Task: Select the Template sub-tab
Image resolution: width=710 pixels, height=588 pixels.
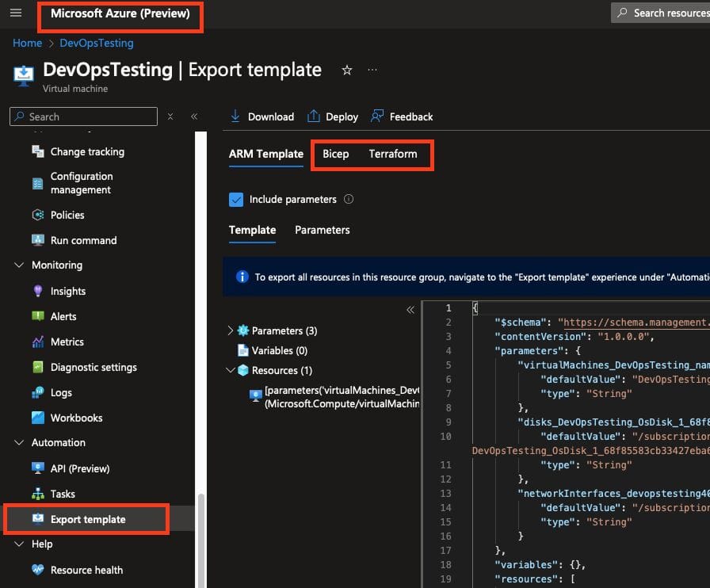Action: [252, 230]
